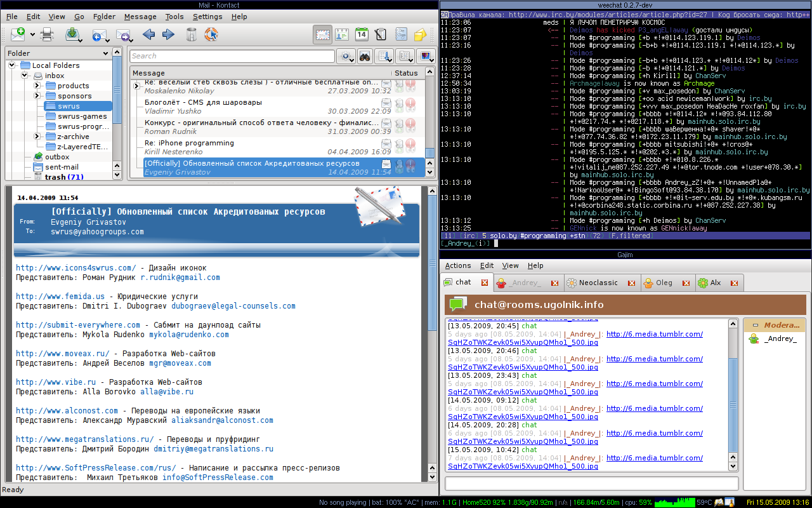Image resolution: width=812 pixels, height=508 pixels.
Task: Expand the products folder
Action: (x=37, y=86)
